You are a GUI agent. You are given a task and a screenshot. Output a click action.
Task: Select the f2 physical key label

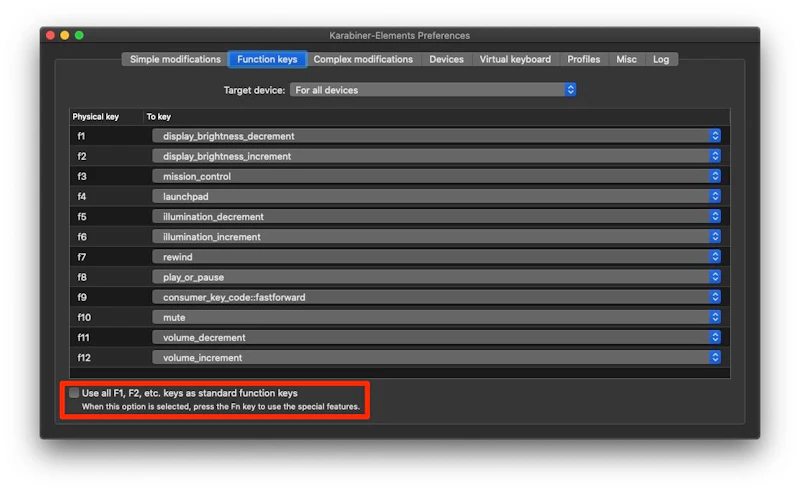tap(82, 156)
